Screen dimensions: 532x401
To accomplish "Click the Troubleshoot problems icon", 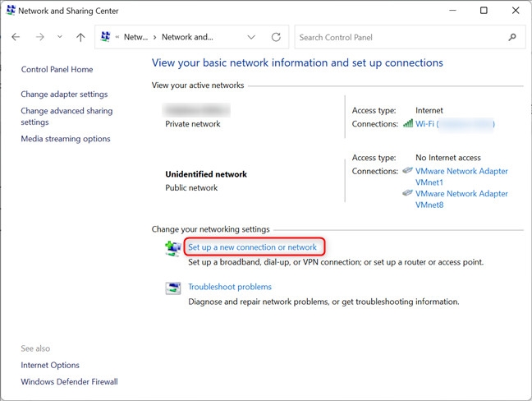I will 173,288.
